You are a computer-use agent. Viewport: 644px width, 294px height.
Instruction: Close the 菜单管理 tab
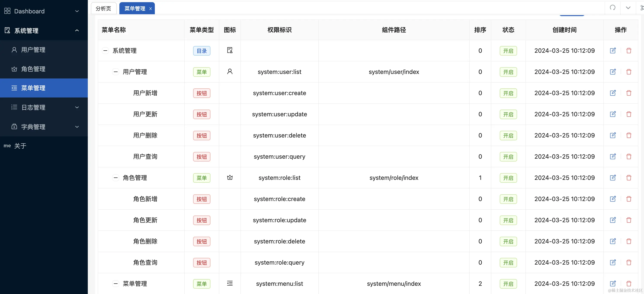(151, 9)
